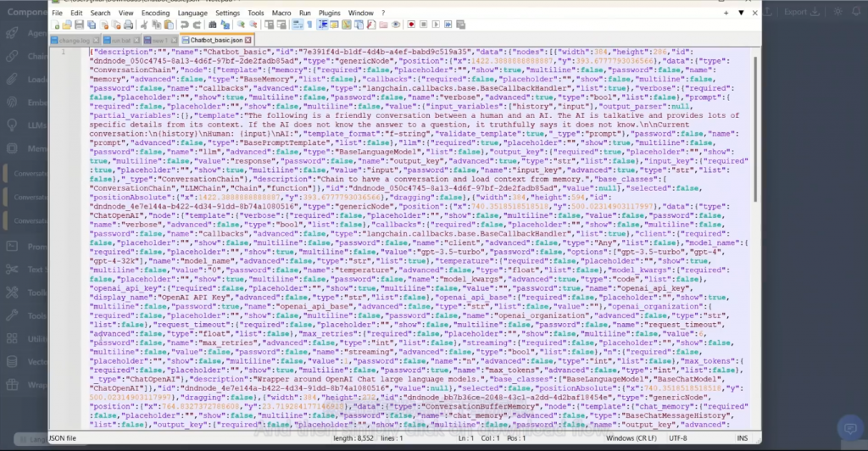Toggle Show All Characters pilcrow button

pos(309,25)
